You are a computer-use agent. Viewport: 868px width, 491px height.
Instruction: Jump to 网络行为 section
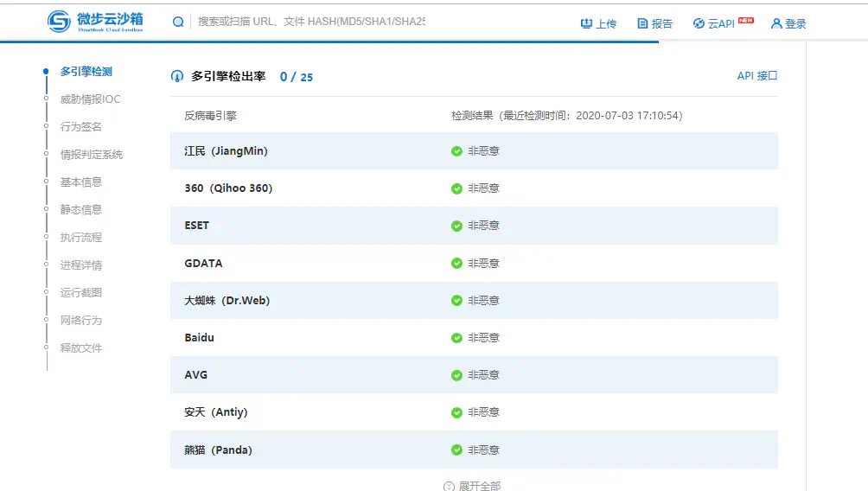(x=81, y=321)
